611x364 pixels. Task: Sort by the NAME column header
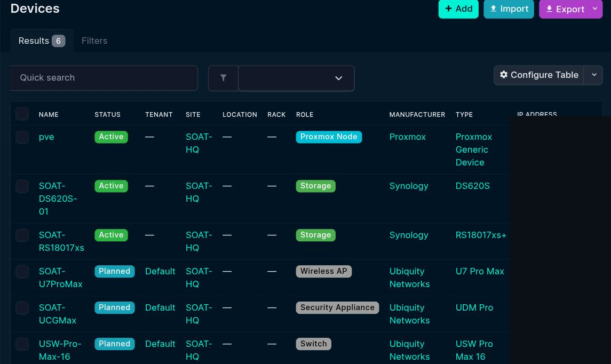click(x=49, y=115)
